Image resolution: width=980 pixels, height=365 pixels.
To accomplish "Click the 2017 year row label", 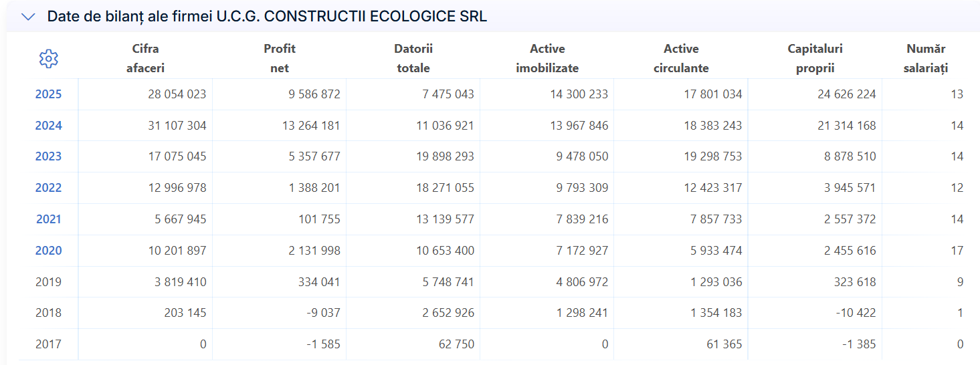I will (x=48, y=344).
